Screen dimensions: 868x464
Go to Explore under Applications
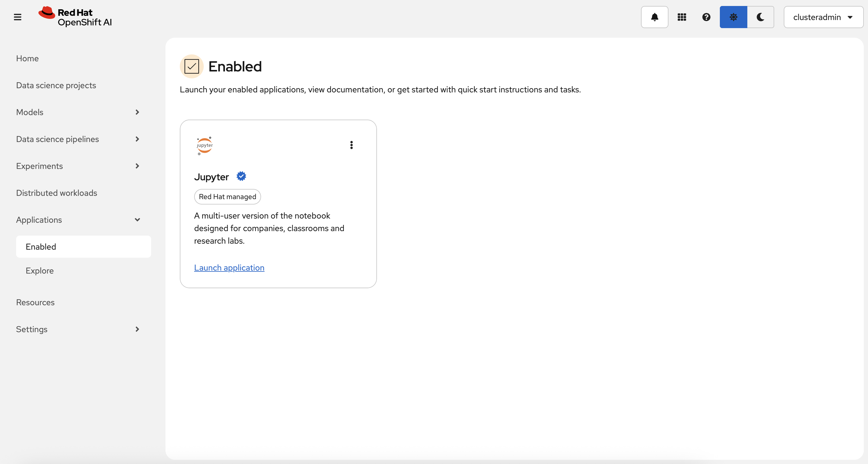40,271
